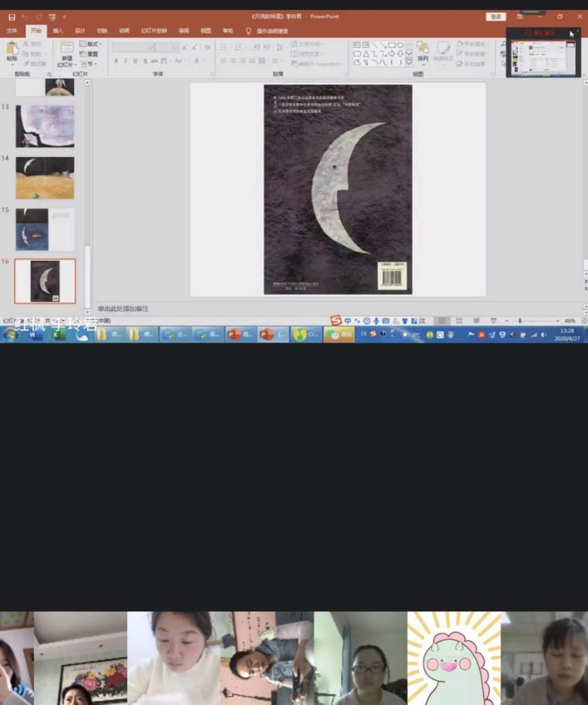Open the Font size combo box

(167, 48)
